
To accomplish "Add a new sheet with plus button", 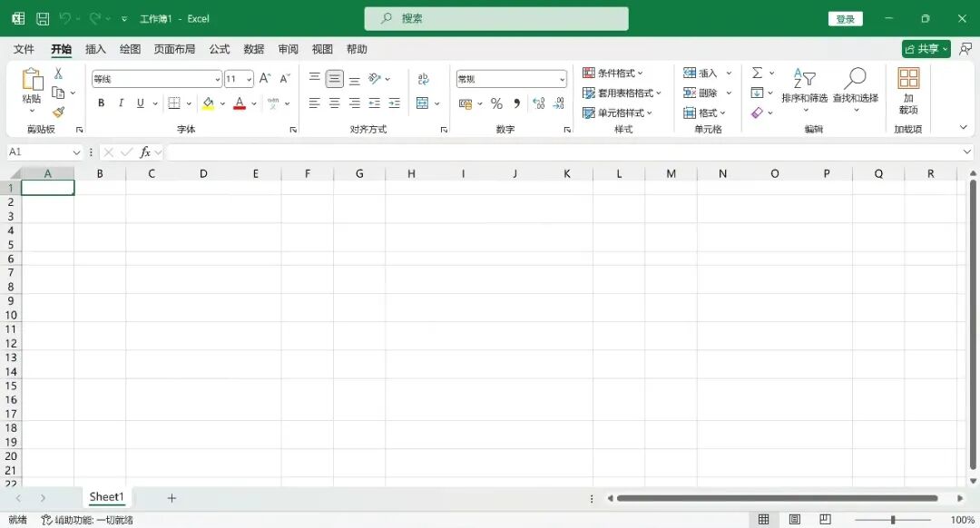I will coord(171,498).
